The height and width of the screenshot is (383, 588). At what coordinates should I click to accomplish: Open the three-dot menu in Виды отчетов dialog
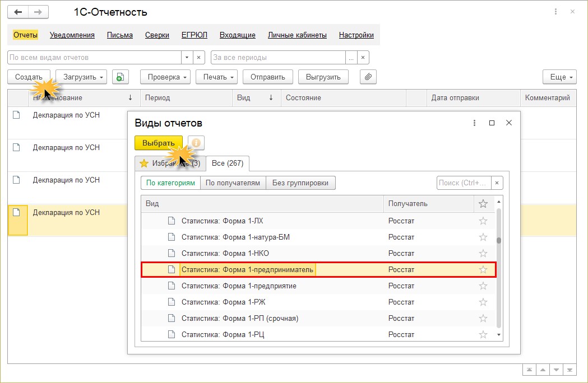pos(474,123)
